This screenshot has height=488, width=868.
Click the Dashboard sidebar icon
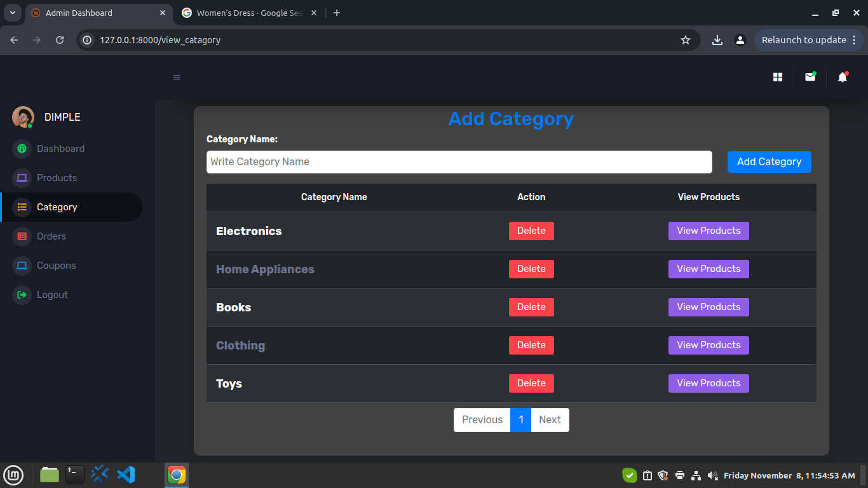(22, 149)
